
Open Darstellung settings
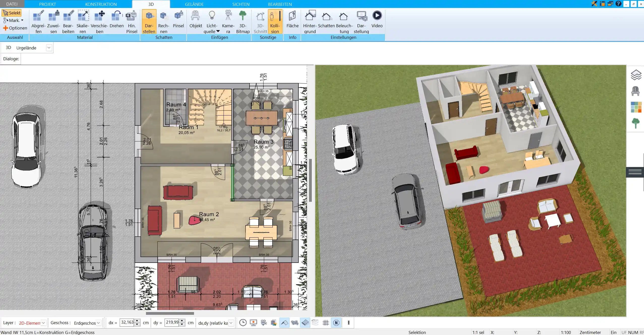[361, 22]
